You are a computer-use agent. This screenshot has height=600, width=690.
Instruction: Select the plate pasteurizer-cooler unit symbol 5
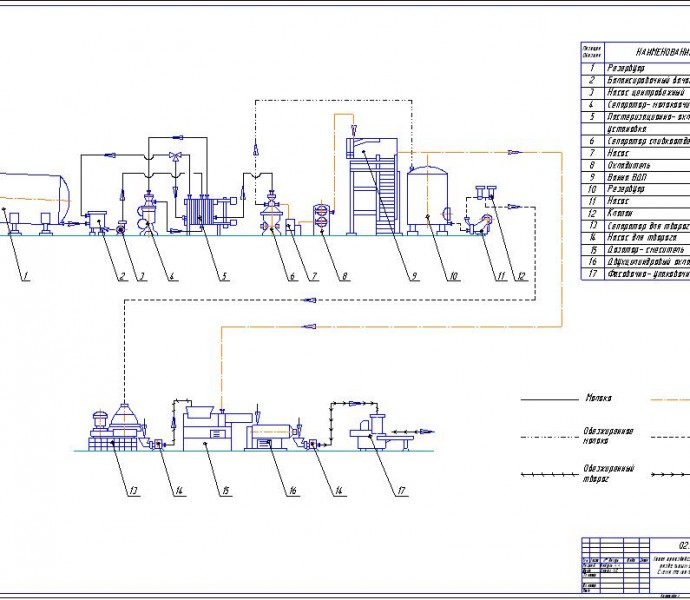(x=210, y=213)
